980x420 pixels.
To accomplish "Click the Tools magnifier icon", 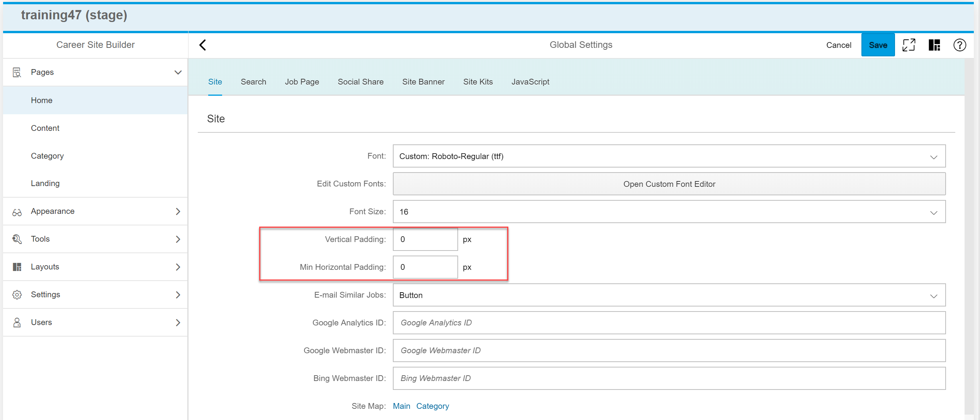I will click(x=17, y=239).
